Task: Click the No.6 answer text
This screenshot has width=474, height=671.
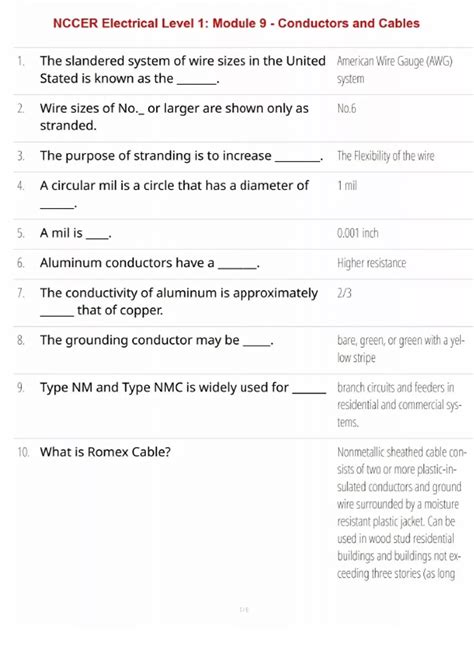Action: [x=347, y=108]
